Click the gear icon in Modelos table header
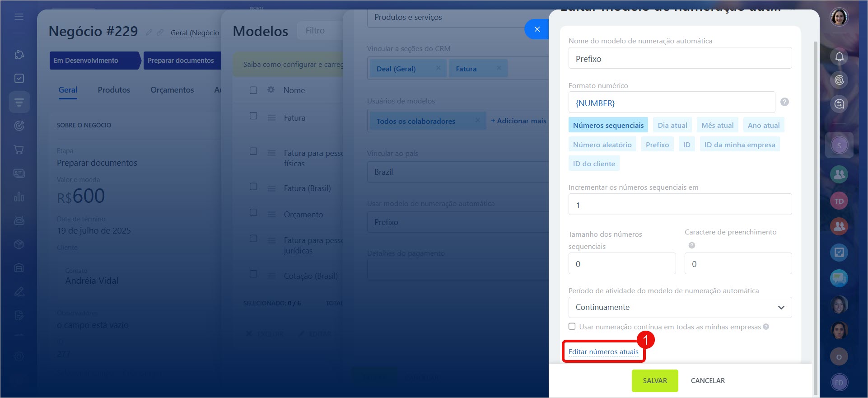Screen dimensions: 868x398 coord(271,90)
